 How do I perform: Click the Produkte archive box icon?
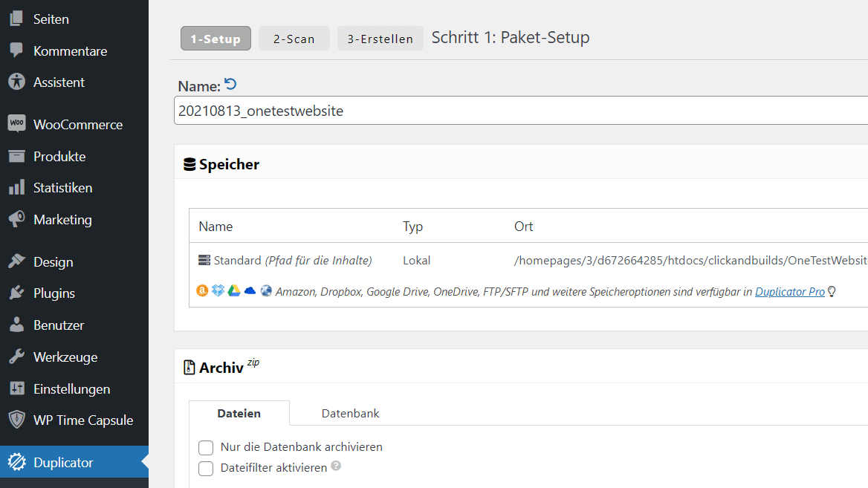point(16,156)
